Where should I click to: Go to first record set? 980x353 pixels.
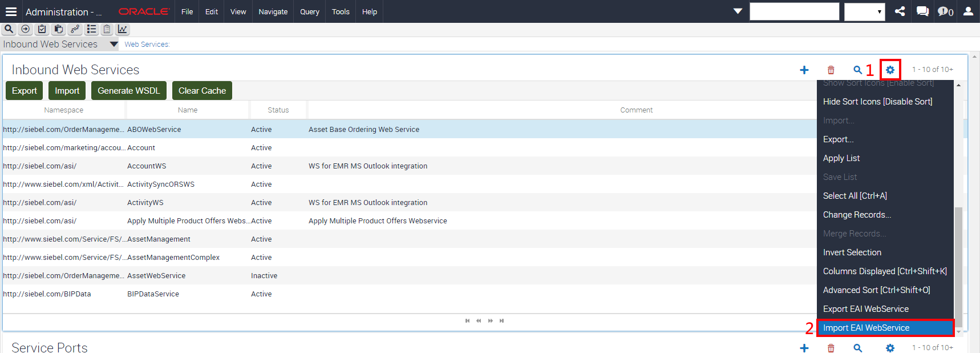click(467, 320)
